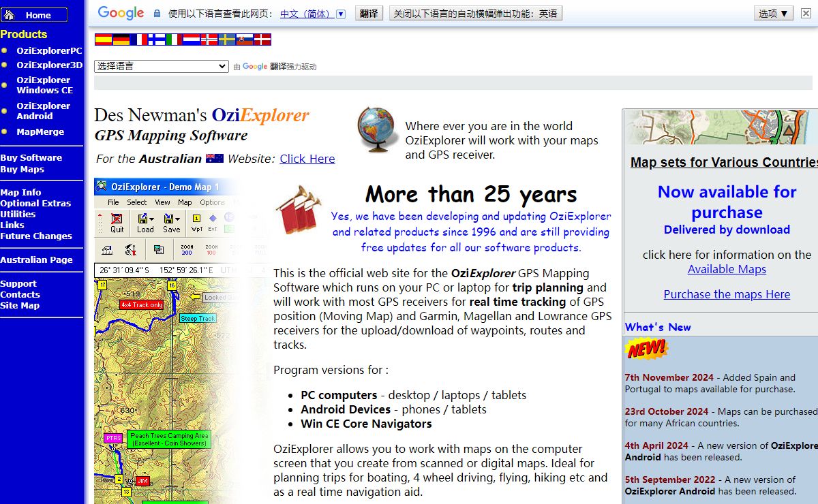
Task: Click the "Products" sidebar heading
Action: [24, 34]
